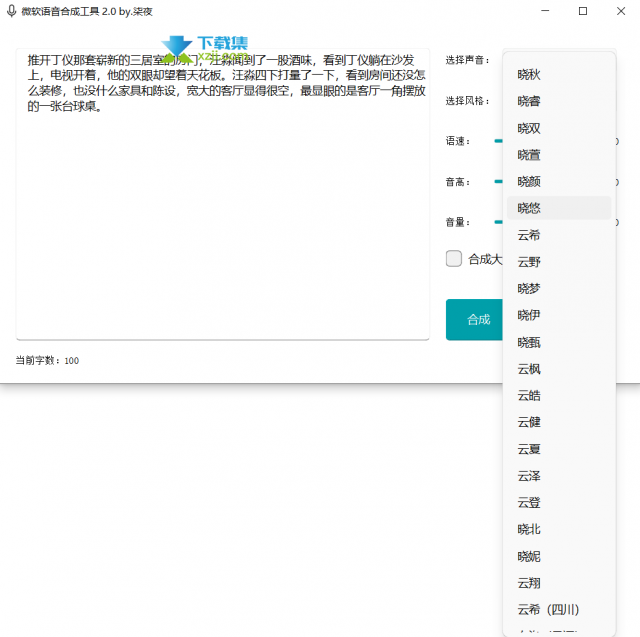Select the 晓北 voice
640x637 pixels.
(x=559, y=530)
